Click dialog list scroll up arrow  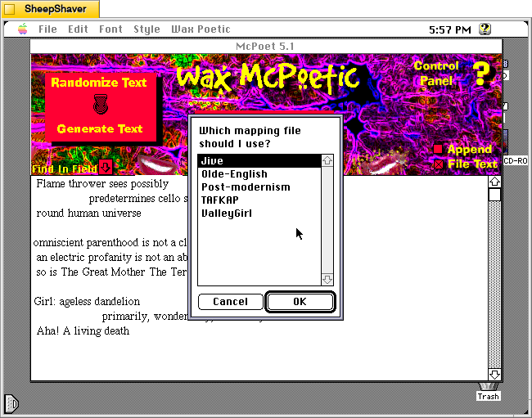(327, 160)
